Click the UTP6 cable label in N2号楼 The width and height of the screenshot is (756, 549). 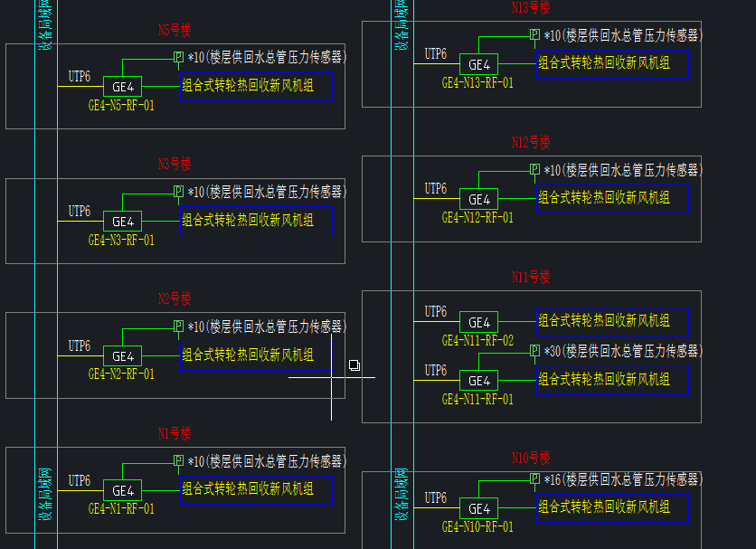[x=80, y=345]
